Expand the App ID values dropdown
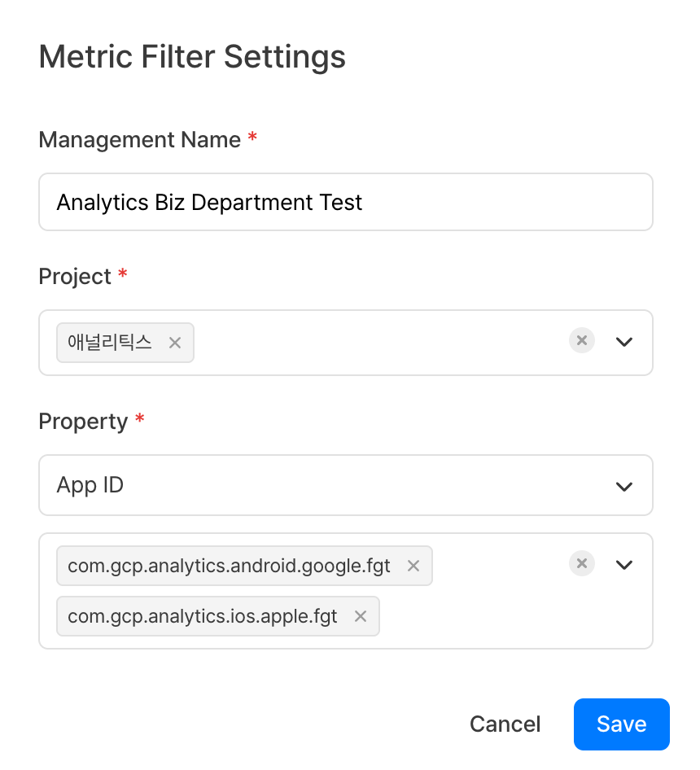Viewport: 700px width, 770px height. point(623,563)
